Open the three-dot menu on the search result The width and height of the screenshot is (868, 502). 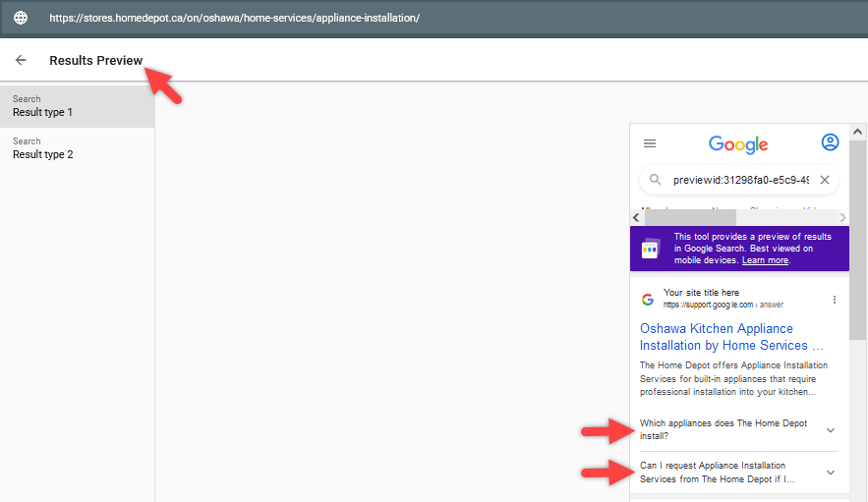[835, 300]
